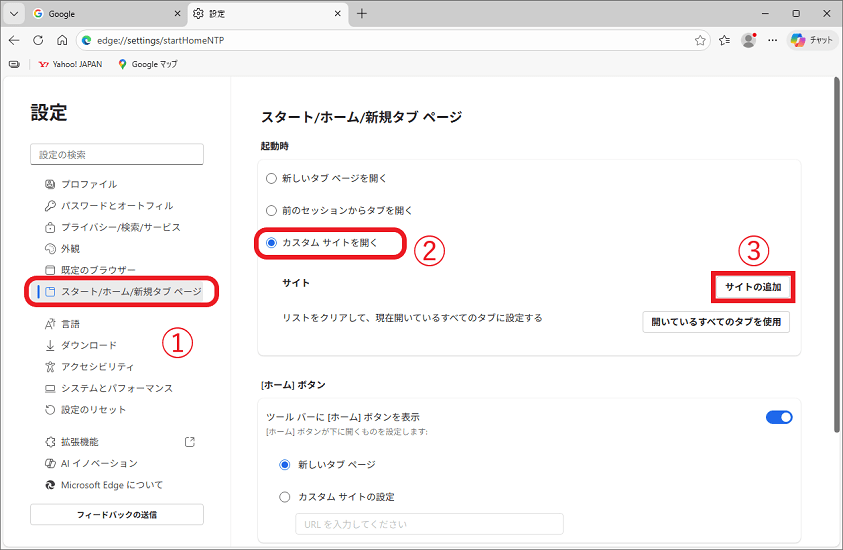Click the Home icon in toolbar
Image resolution: width=843 pixels, height=550 pixels.
coord(62,40)
